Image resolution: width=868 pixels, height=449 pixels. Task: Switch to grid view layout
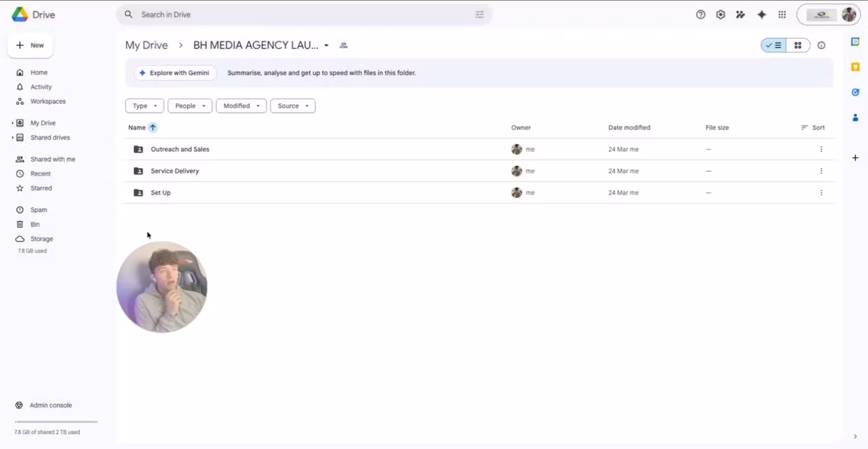[x=797, y=45]
